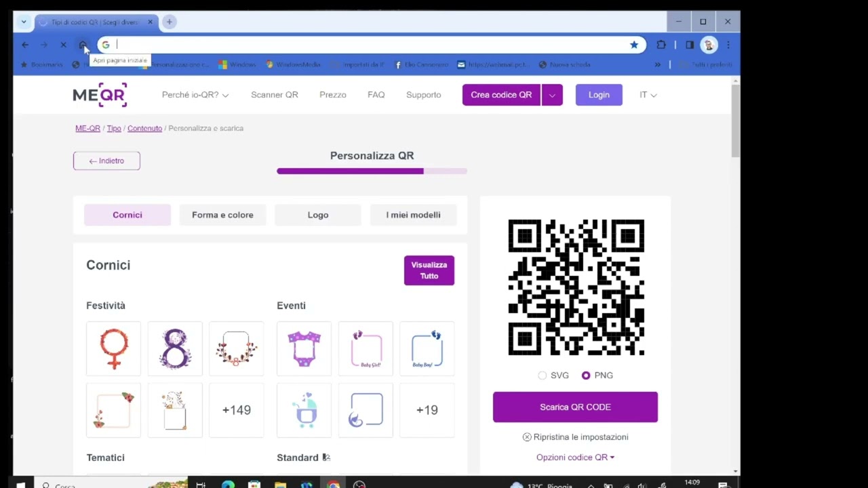This screenshot has width=868, height=488.
Task: Click the 'Crea codice QR' button
Action: [501, 95]
